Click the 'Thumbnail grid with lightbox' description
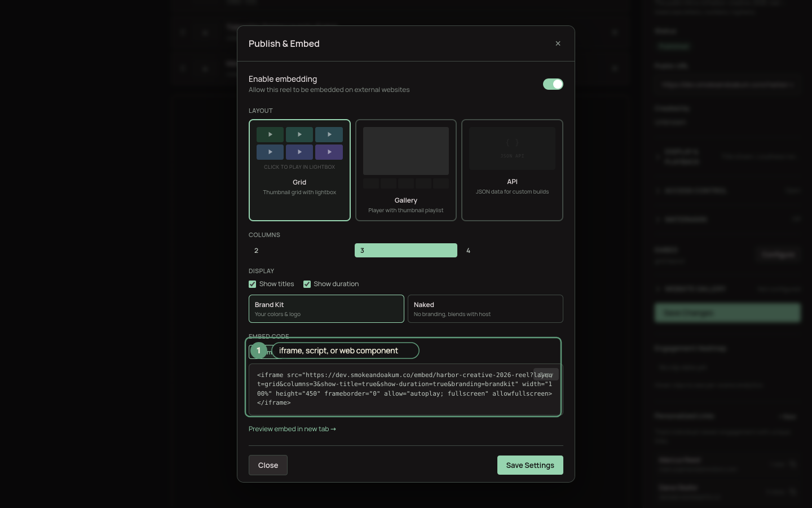 (299, 192)
